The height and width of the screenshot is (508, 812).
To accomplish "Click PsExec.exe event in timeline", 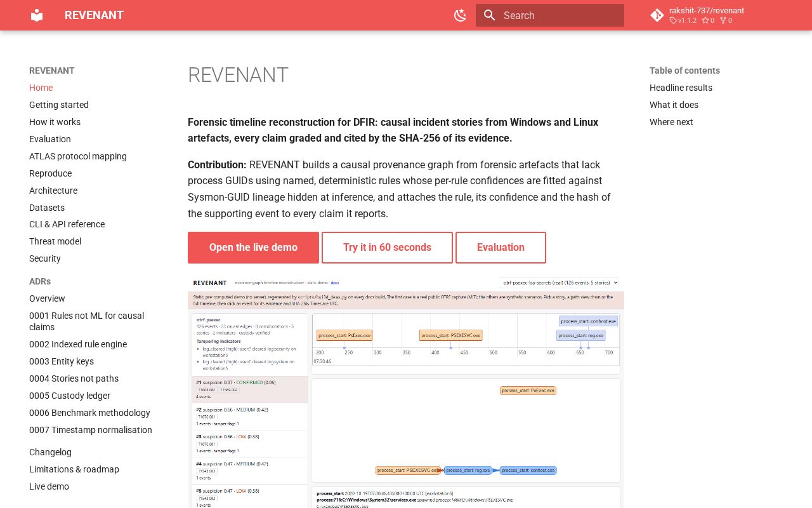I will 344,335.
